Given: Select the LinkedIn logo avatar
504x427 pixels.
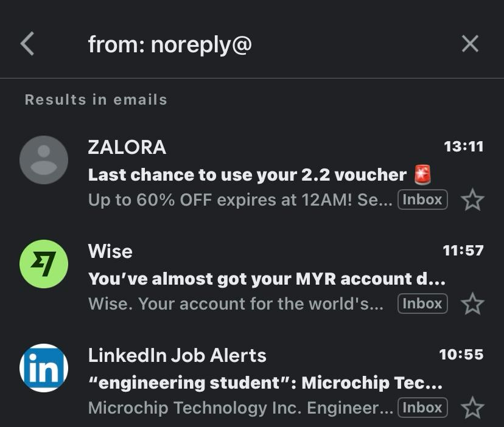Looking at the screenshot, I should pos(43,367).
